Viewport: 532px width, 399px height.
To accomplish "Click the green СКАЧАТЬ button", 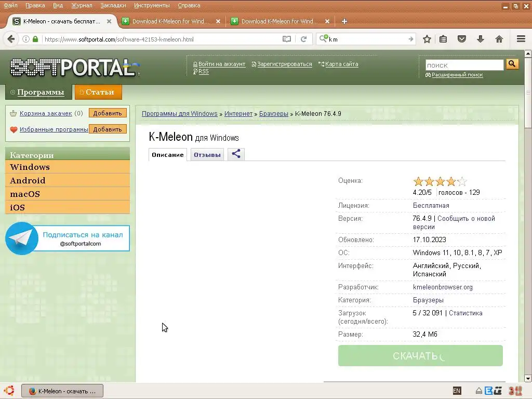I will (420, 355).
